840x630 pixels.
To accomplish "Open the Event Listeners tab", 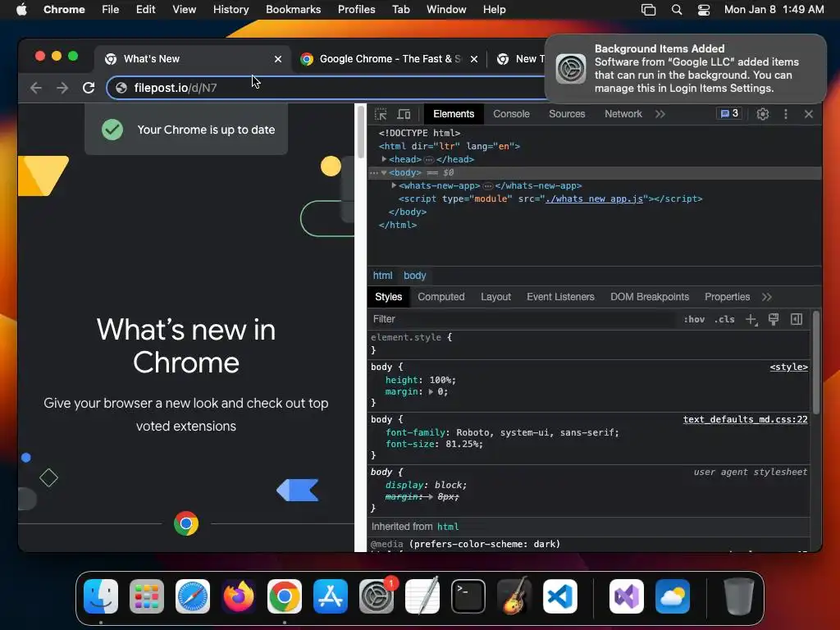I will click(560, 297).
